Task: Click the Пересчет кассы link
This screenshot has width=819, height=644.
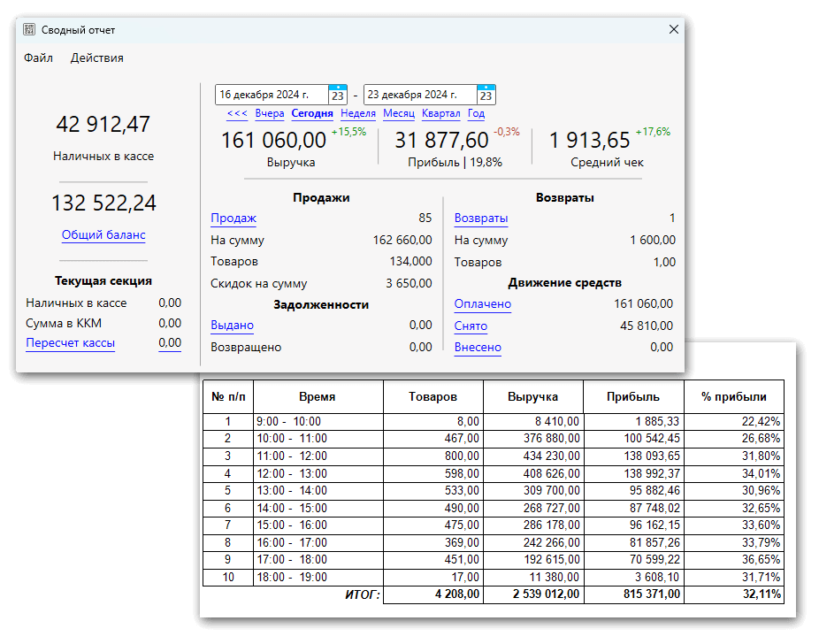Action: (x=70, y=343)
